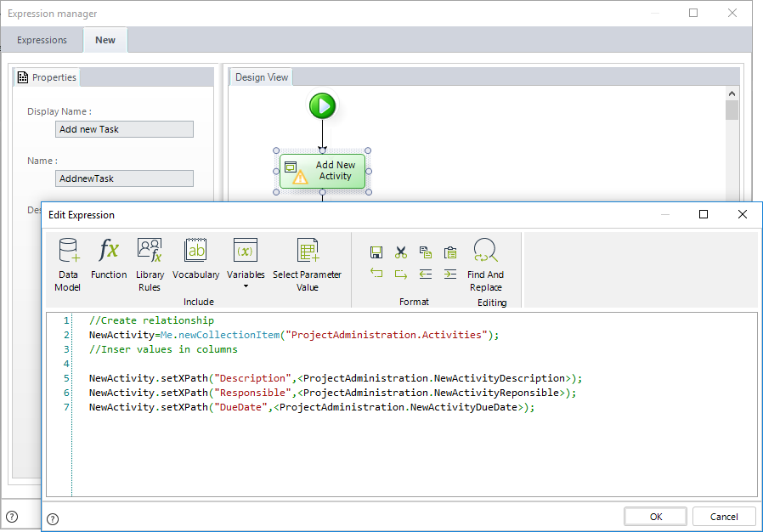Click the Display Name input field
The height and width of the screenshot is (532, 763).
point(124,129)
